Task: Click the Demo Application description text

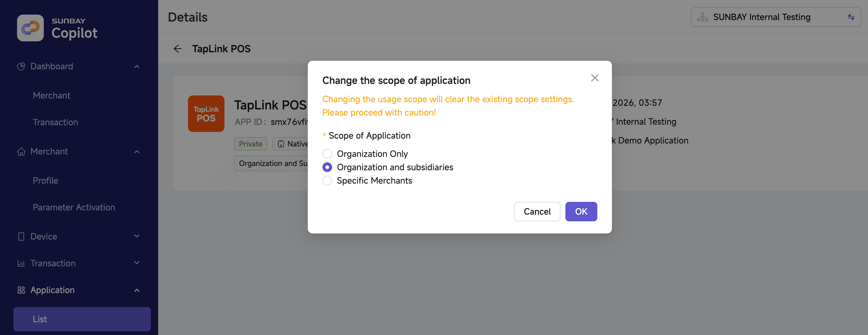Action: pyautogui.click(x=650, y=141)
